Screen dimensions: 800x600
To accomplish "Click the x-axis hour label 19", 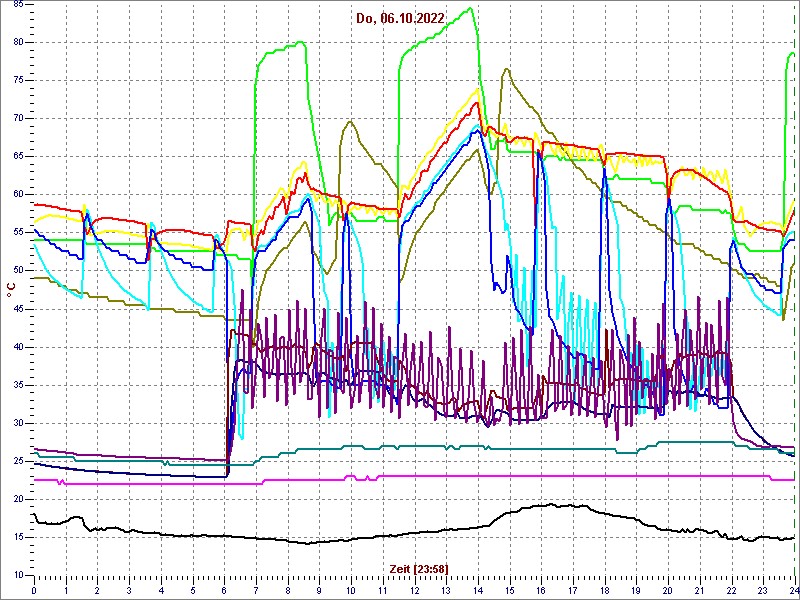I will click(x=636, y=590).
